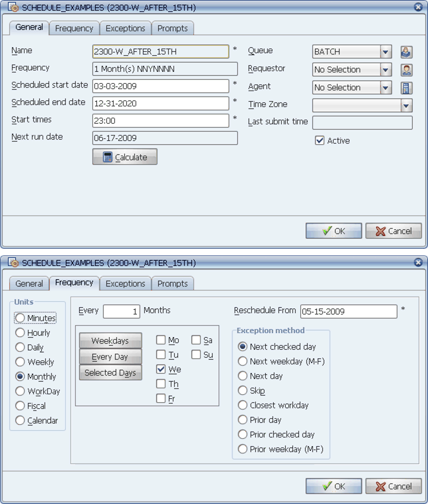Enable the Fr (Friday) checkbox

click(161, 398)
